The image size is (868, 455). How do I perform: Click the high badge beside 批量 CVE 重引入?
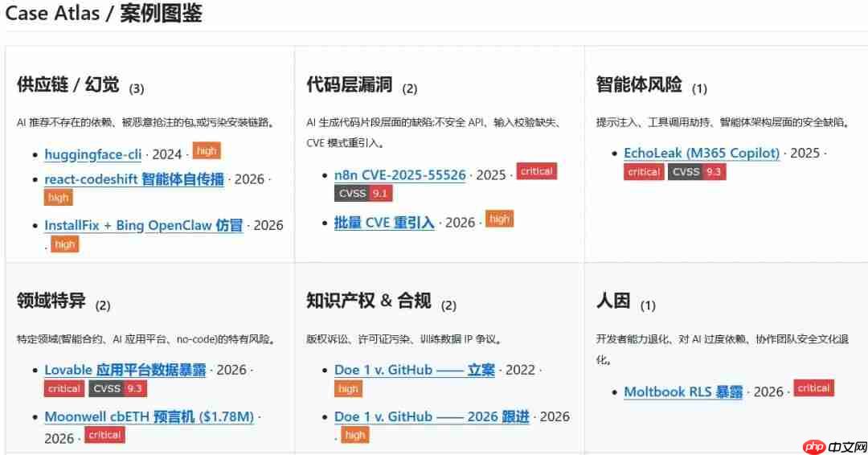click(499, 219)
